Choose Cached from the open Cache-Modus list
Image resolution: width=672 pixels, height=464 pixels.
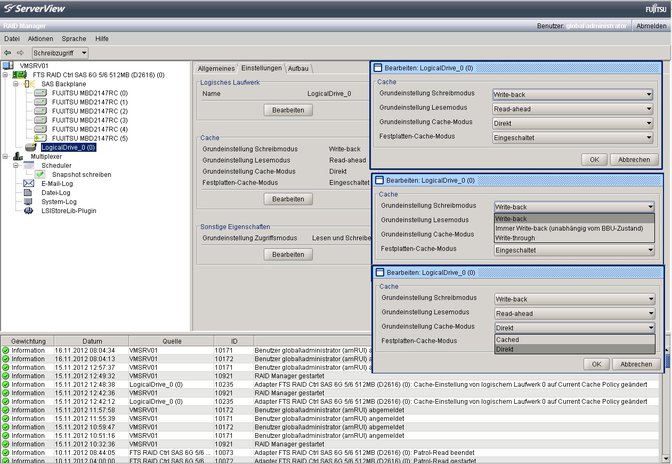pos(575,339)
